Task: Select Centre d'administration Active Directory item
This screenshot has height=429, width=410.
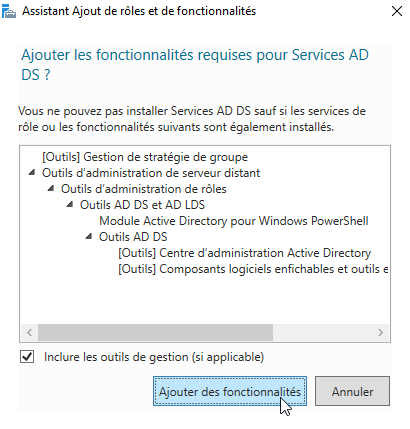Action: pyautogui.click(x=244, y=253)
